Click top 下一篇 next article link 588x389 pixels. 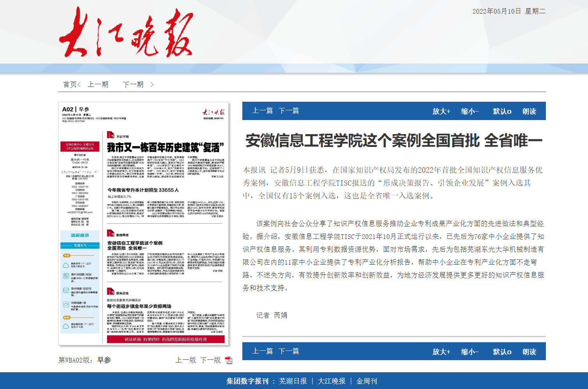coord(289,111)
